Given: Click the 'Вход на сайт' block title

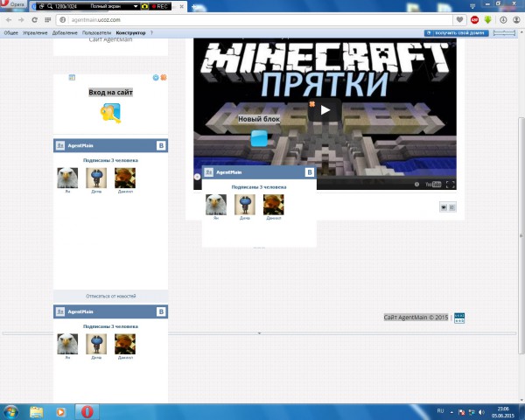Looking at the screenshot, I should click(x=110, y=93).
